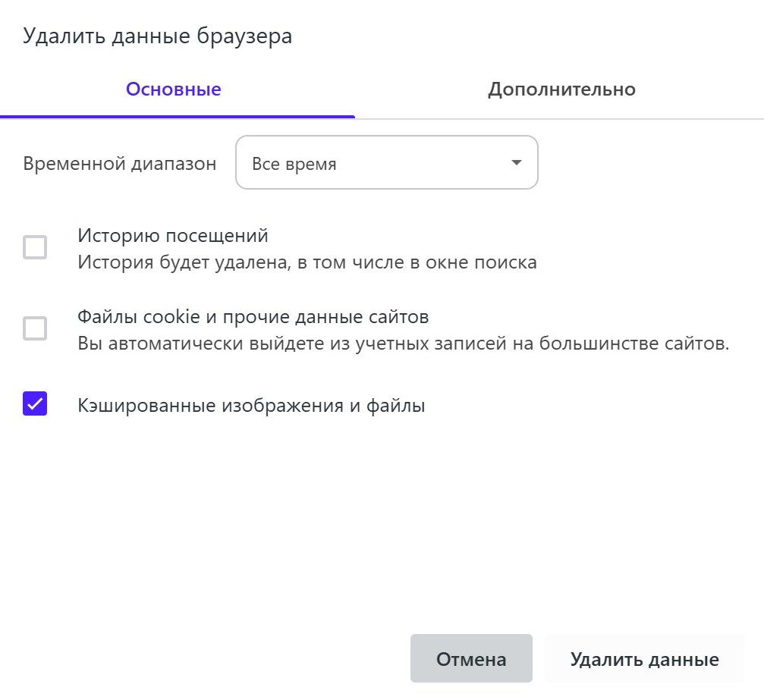Select the "Основные" tab

click(x=173, y=89)
